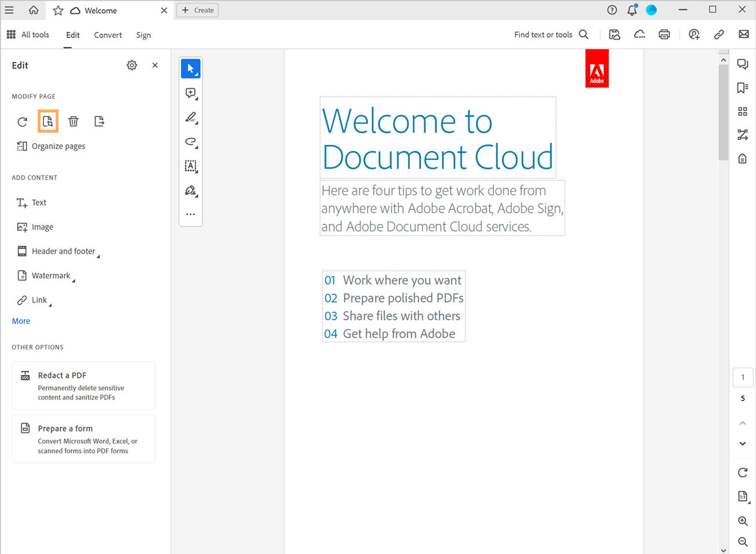756x554 pixels.
Task: Select the Highlight text tool
Action: click(x=191, y=117)
